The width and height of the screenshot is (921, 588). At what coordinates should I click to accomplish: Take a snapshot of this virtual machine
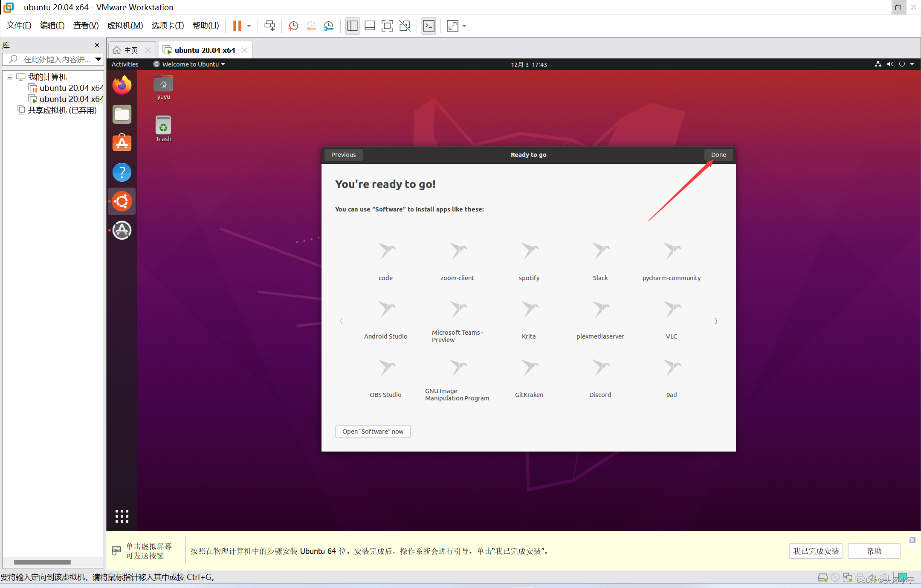[293, 26]
